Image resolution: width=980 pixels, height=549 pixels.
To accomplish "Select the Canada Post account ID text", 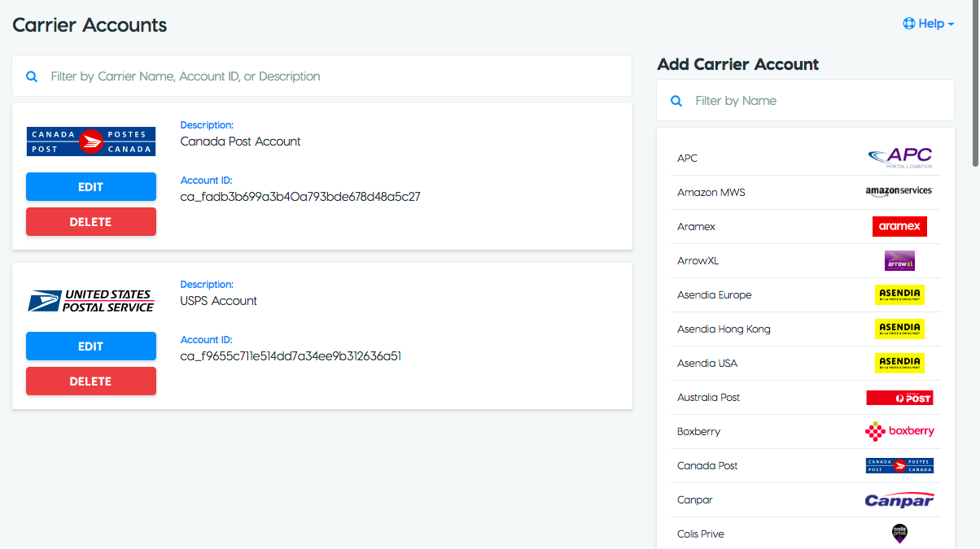I will [x=300, y=196].
